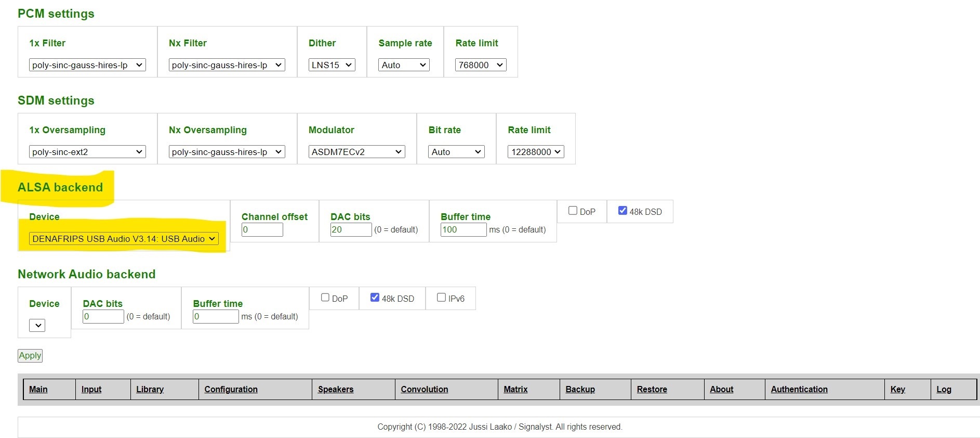Click the Apply button

tap(30, 356)
